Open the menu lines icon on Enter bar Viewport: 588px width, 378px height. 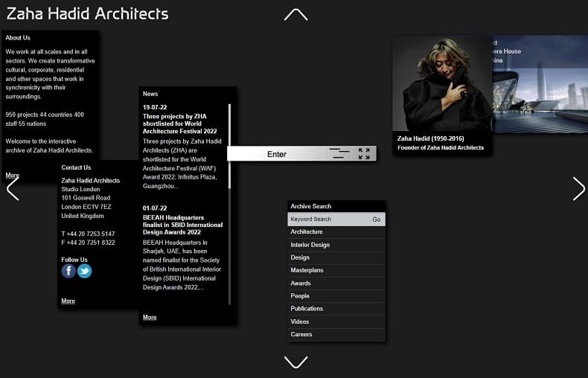pyautogui.click(x=339, y=153)
